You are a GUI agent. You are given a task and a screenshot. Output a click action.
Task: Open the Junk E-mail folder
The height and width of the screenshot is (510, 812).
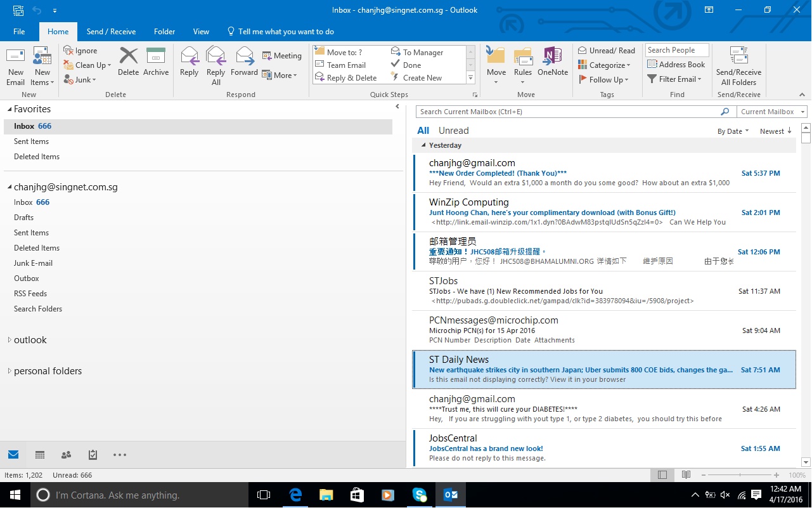34,263
